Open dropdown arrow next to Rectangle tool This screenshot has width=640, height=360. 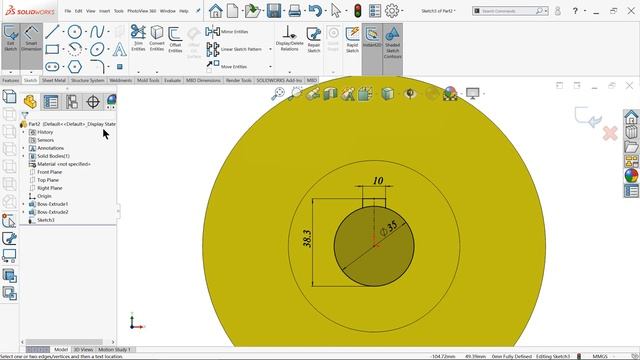[63, 50]
